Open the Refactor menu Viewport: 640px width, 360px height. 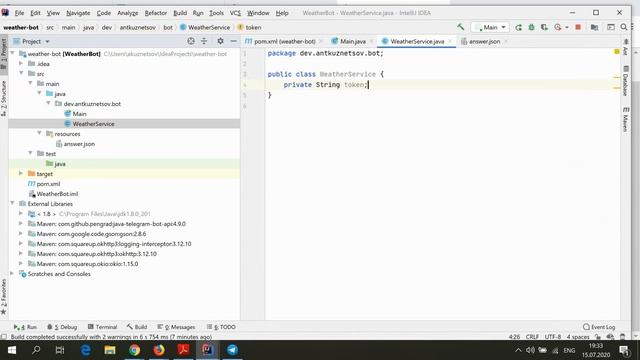coord(156,13)
